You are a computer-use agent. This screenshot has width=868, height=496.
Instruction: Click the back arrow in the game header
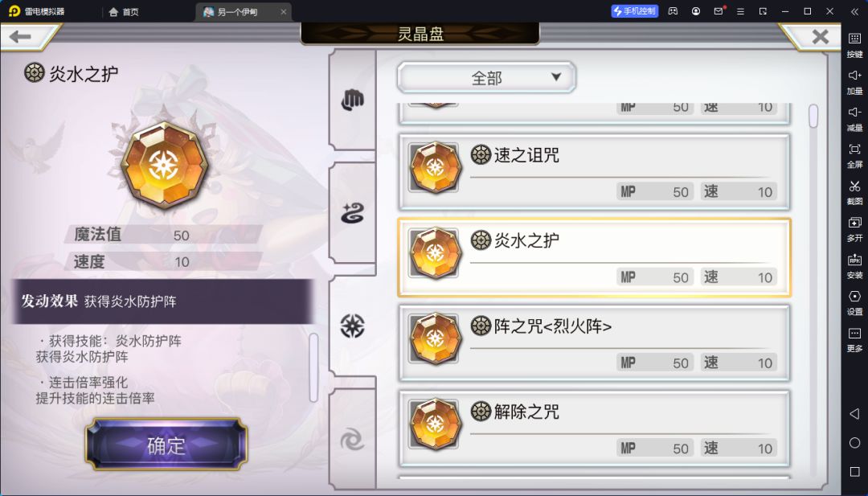(20, 37)
